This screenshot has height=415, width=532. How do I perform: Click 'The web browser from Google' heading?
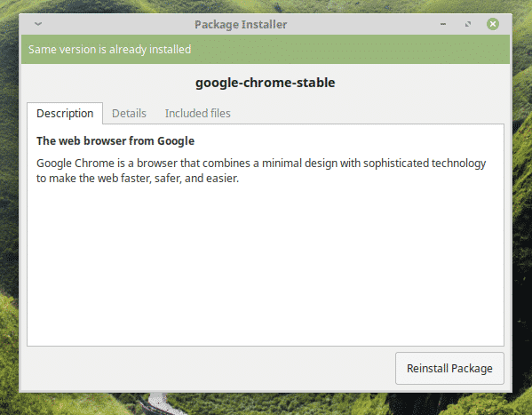tap(115, 141)
